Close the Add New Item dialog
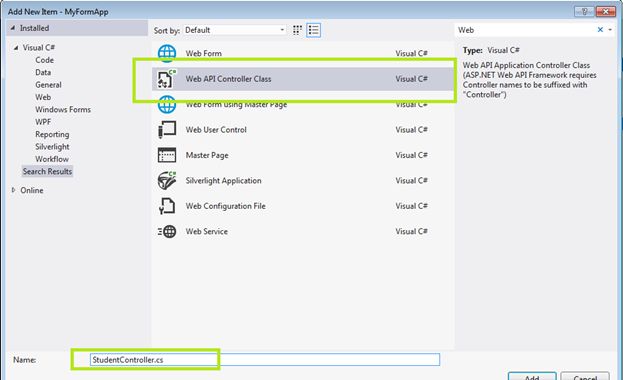Viewport: 623px width, 380px height. click(606, 12)
